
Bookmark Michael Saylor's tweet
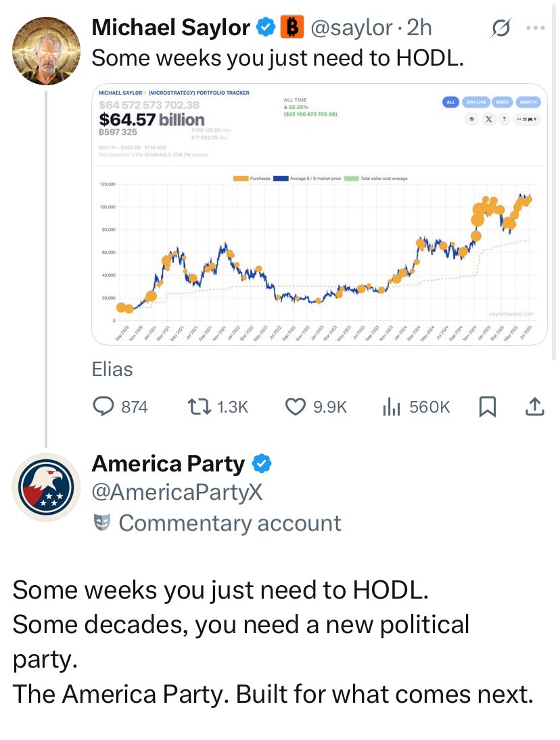tap(488, 407)
